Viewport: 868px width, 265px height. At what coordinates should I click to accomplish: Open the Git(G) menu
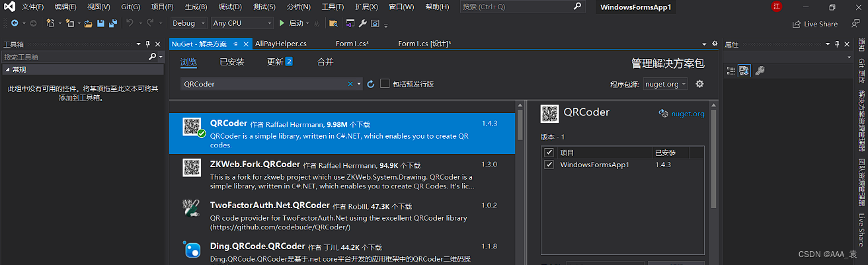tap(130, 7)
